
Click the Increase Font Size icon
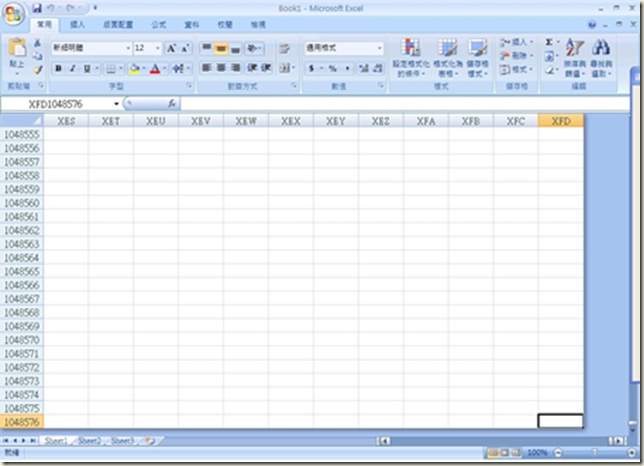(x=171, y=48)
